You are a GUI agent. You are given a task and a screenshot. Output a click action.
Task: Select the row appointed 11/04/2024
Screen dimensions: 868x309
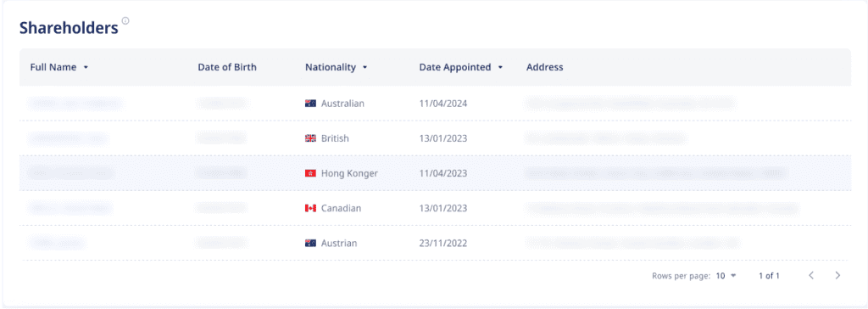coord(435,104)
